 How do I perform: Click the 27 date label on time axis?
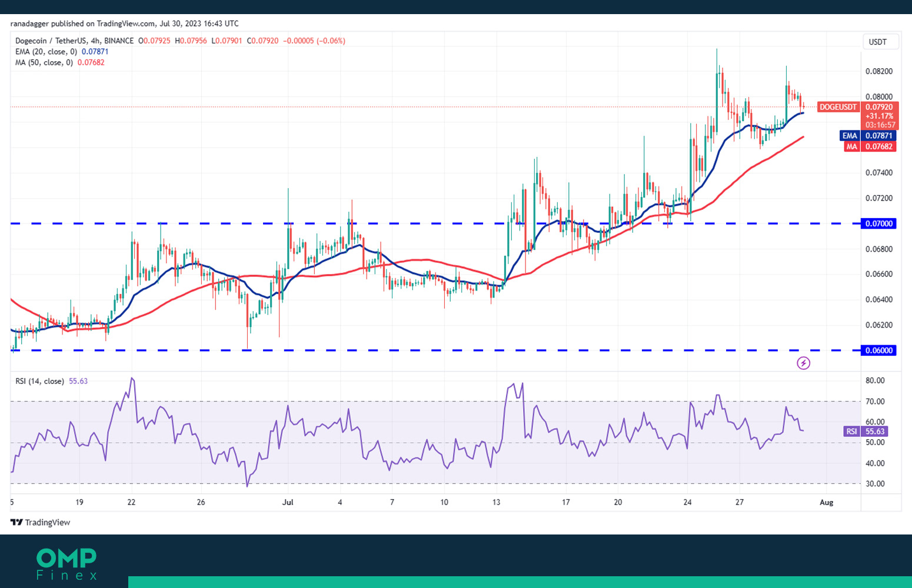(740, 502)
